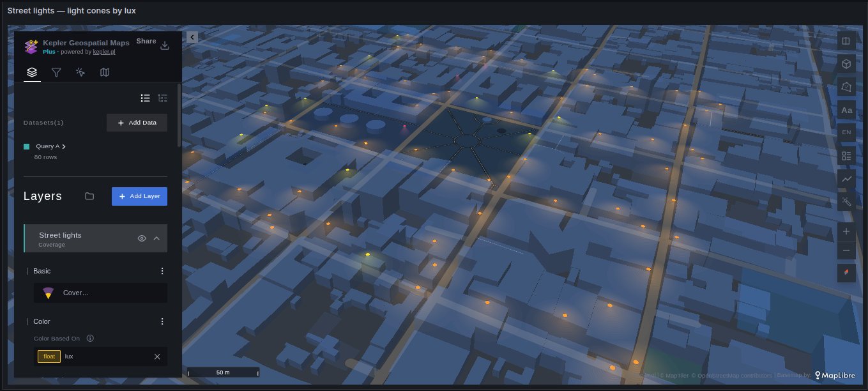This screenshot has width=868, height=391.
Task: Open Basic section options menu
Action: point(162,271)
